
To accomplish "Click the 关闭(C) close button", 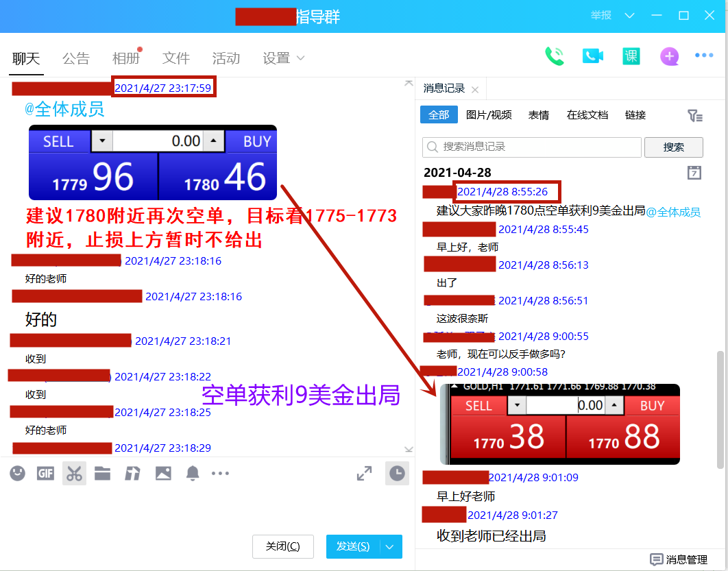I will coord(282,547).
